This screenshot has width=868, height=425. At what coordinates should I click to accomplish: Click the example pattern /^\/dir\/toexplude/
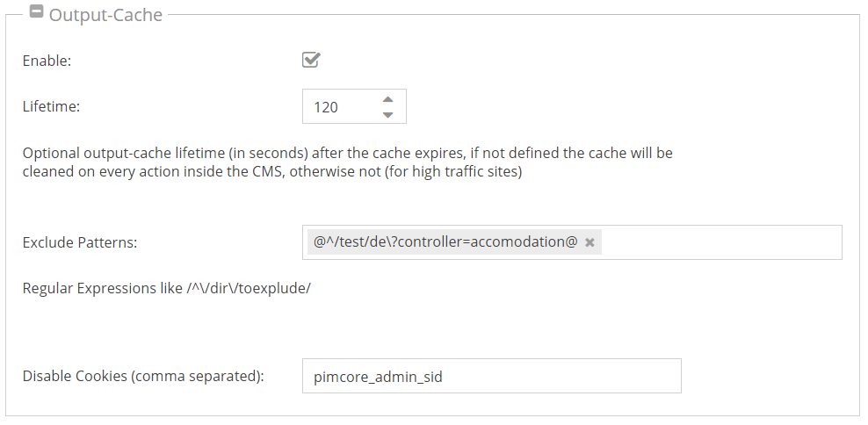pyautogui.click(x=248, y=288)
